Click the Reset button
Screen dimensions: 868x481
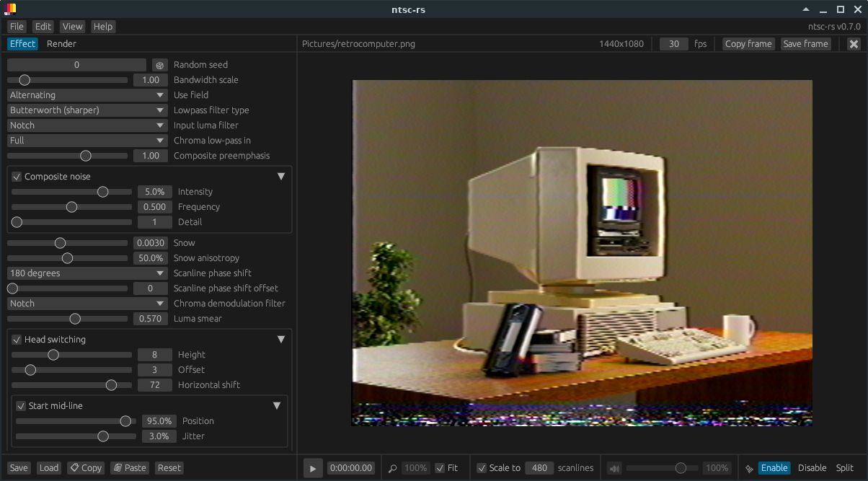169,467
